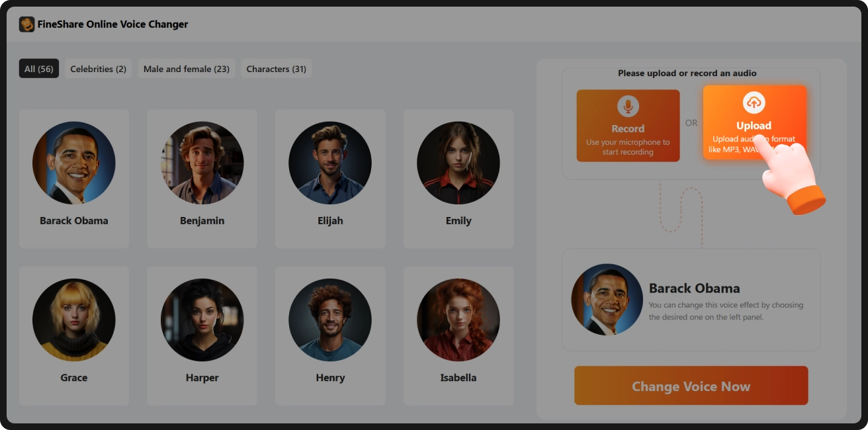Filter by Male and female (23)
The image size is (868, 430).
(x=187, y=69)
